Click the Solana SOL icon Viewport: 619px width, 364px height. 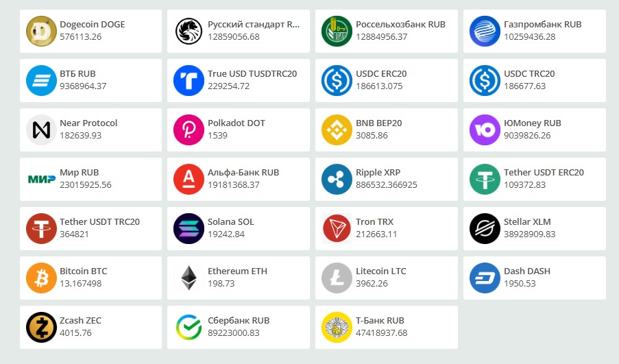[x=189, y=228]
